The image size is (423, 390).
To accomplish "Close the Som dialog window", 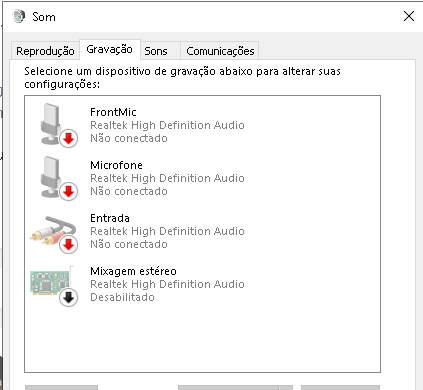I will [x=409, y=16].
